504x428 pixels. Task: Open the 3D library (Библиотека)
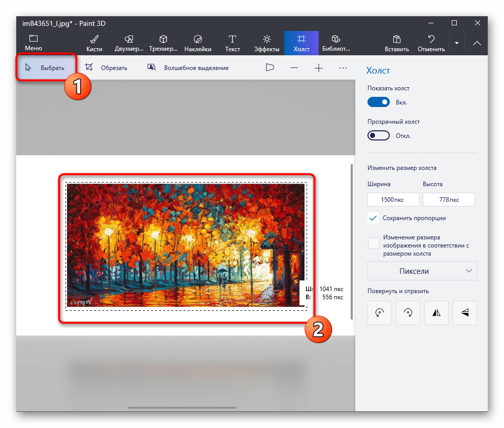pos(335,43)
